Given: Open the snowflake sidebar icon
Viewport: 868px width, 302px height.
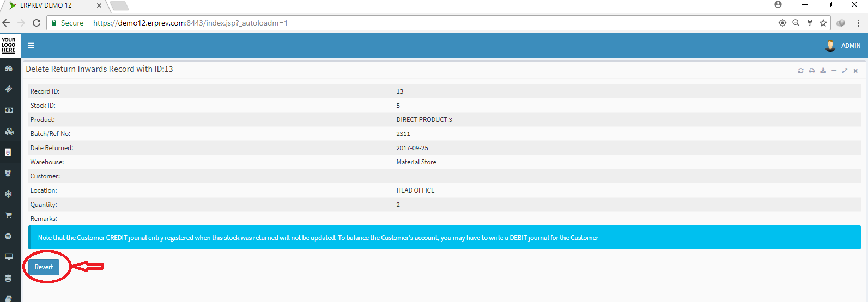Looking at the screenshot, I should (8, 194).
